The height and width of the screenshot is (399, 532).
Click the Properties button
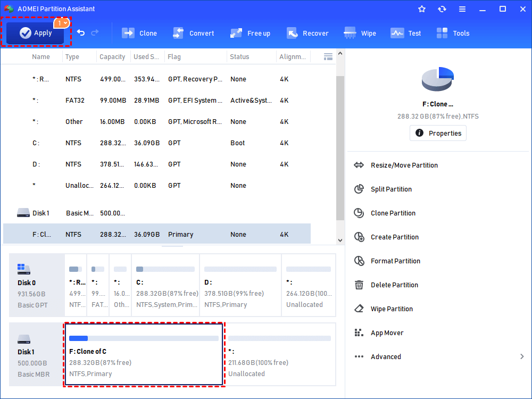pyautogui.click(x=438, y=133)
